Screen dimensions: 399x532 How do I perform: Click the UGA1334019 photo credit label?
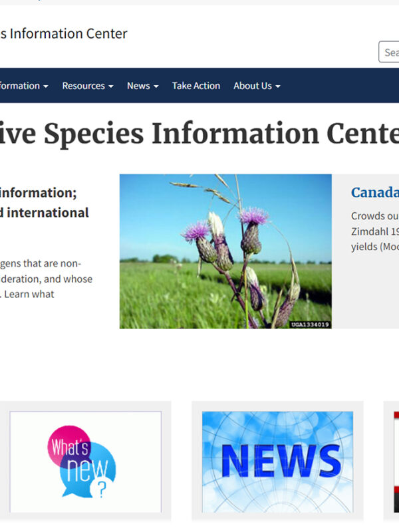pyautogui.click(x=310, y=325)
